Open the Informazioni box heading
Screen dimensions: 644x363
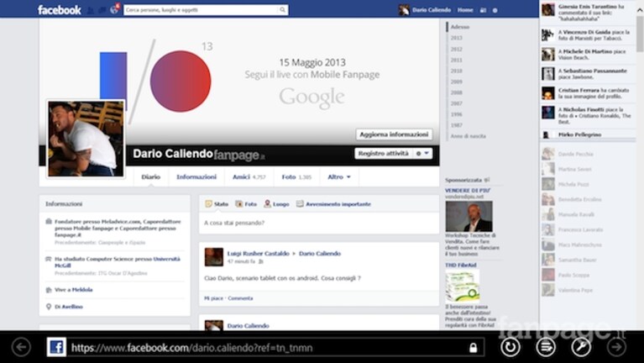pos(64,204)
